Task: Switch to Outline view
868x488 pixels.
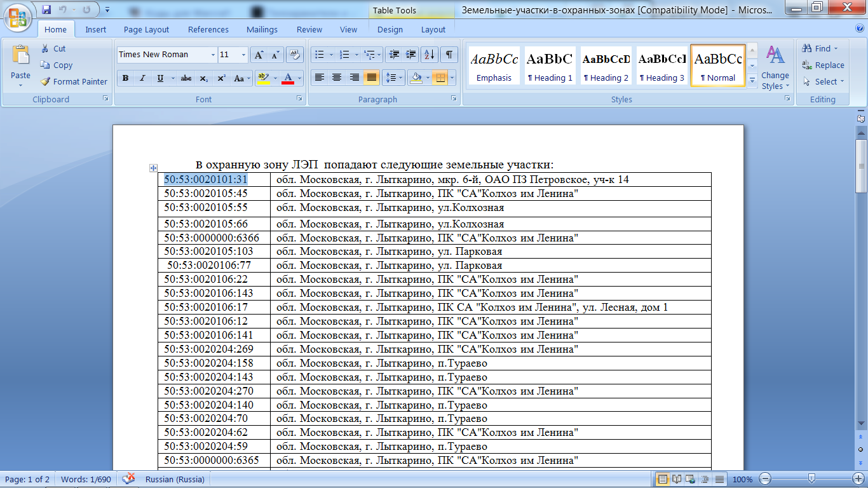Action: coord(705,479)
